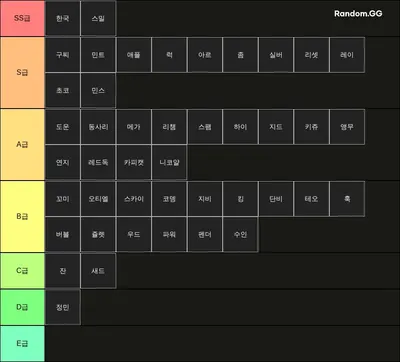Click the 초코 tile

point(63,90)
